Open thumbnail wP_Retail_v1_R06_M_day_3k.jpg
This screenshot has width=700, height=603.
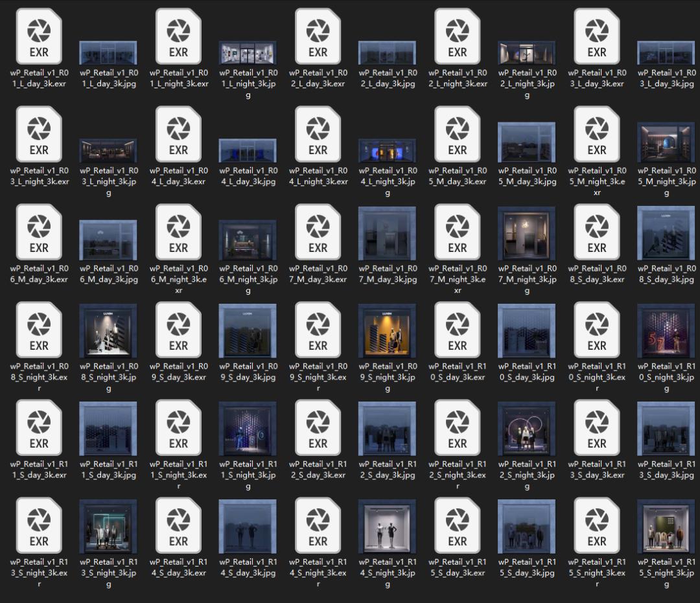(108, 240)
